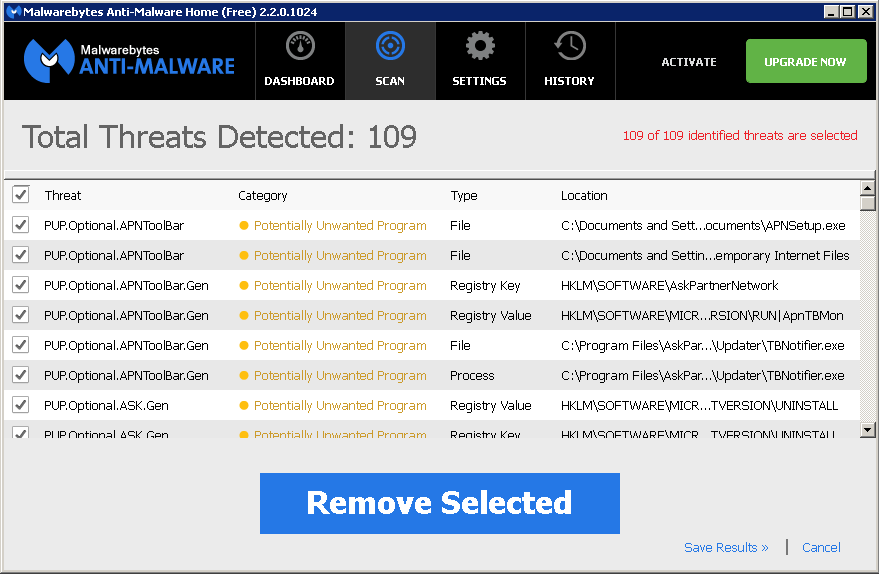
Task: Click the title bar Malwarebytes app icon
Action: (x=13, y=11)
